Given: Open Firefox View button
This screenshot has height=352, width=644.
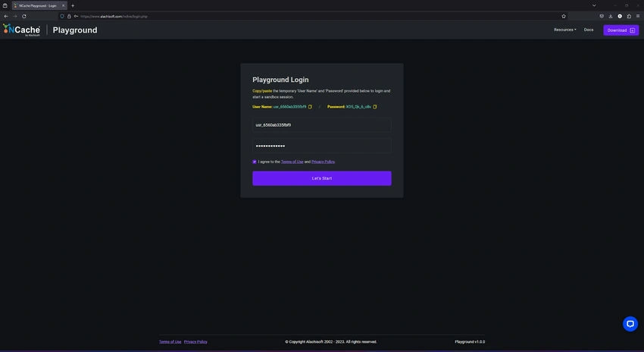Looking at the screenshot, I should click(x=5, y=6).
